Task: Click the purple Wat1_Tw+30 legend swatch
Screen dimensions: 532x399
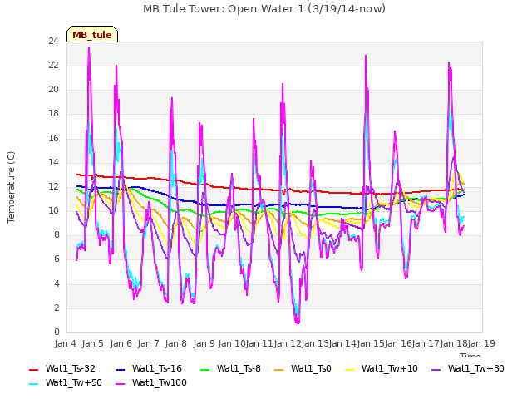Action: (x=436, y=370)
